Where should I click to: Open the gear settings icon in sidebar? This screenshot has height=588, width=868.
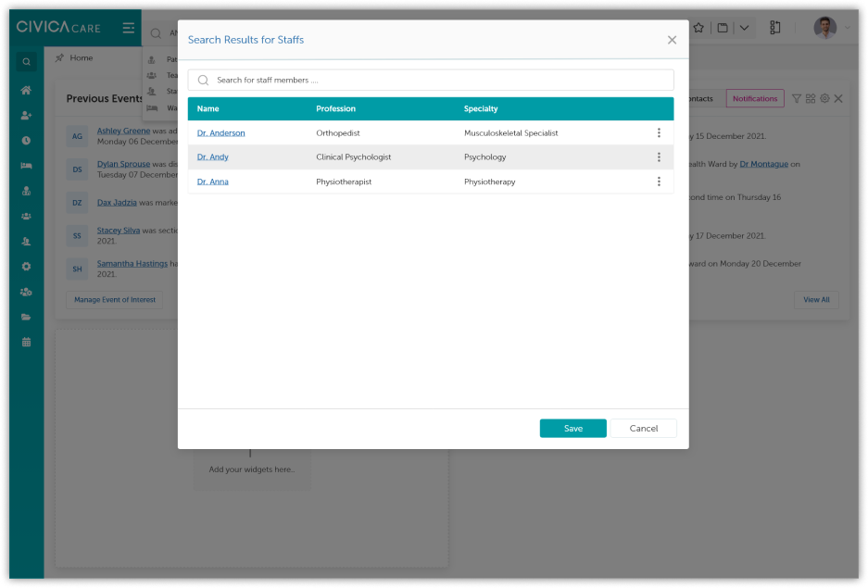(26, 266)
